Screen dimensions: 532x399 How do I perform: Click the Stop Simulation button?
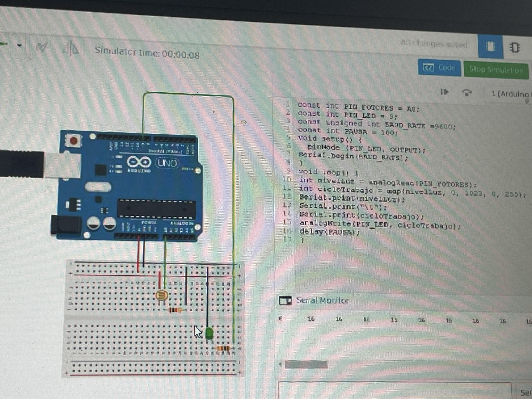(x=496, y=70)
